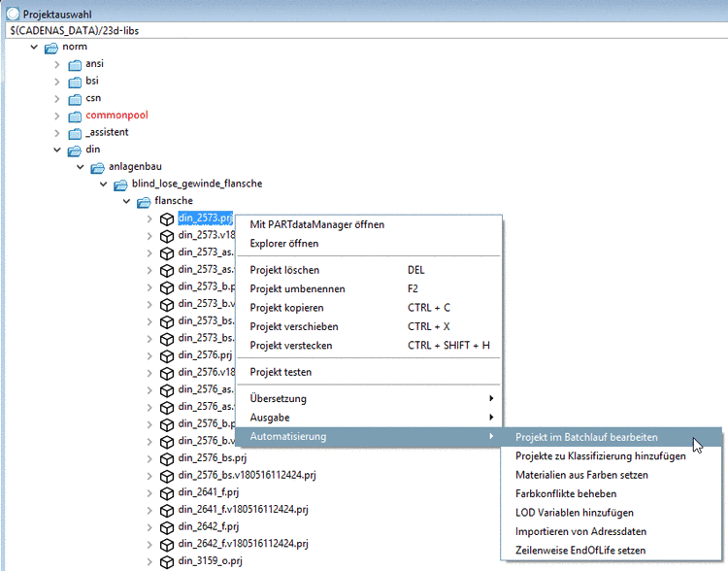Select the _assistent folder label
728x571 pixels.
coord(107,132)
